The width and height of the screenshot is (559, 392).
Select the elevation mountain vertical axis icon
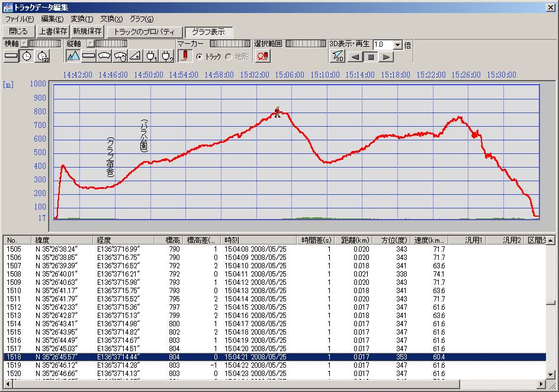pyautogui.click(x=73, y=56)
